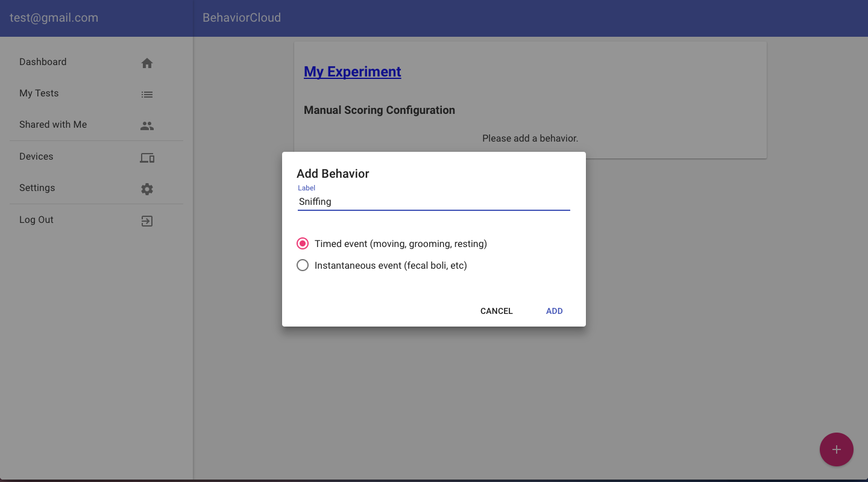
Task: Cancel the Add Behavior dialog
Action: (496, 311)
